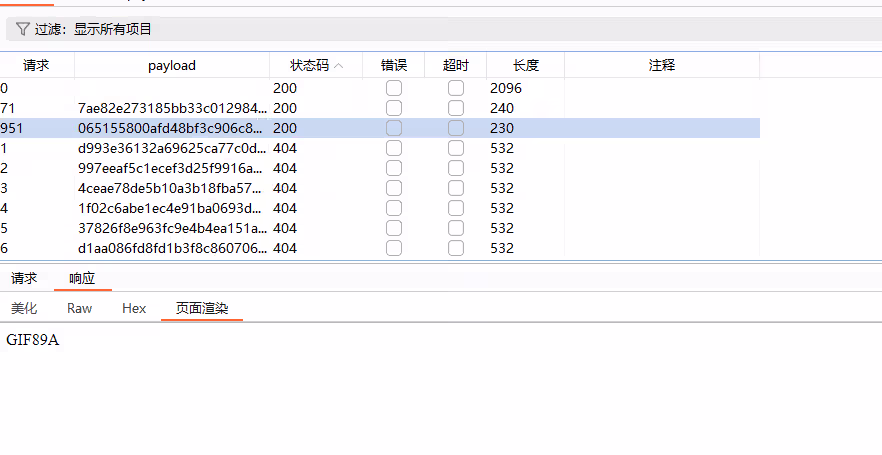This screenshot has width=882, height=455.
Task: Toggle 错误 checkbox for request 0
Action: click(394, 88)
